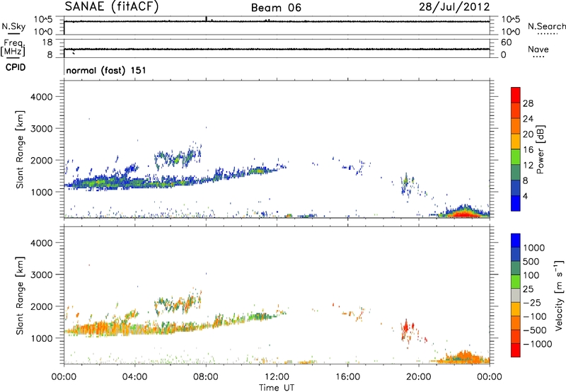
Task: Click the 'N.Search' legend label
Action: pyautogui.click(x=547, y=26)
